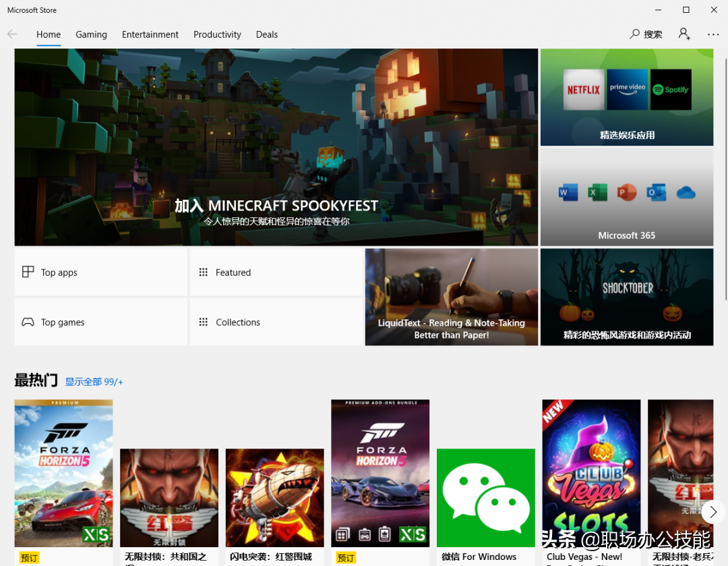Click the Word icon in Microsoft 365
Viewport: 728px width, 566px height.
point(568,192)
